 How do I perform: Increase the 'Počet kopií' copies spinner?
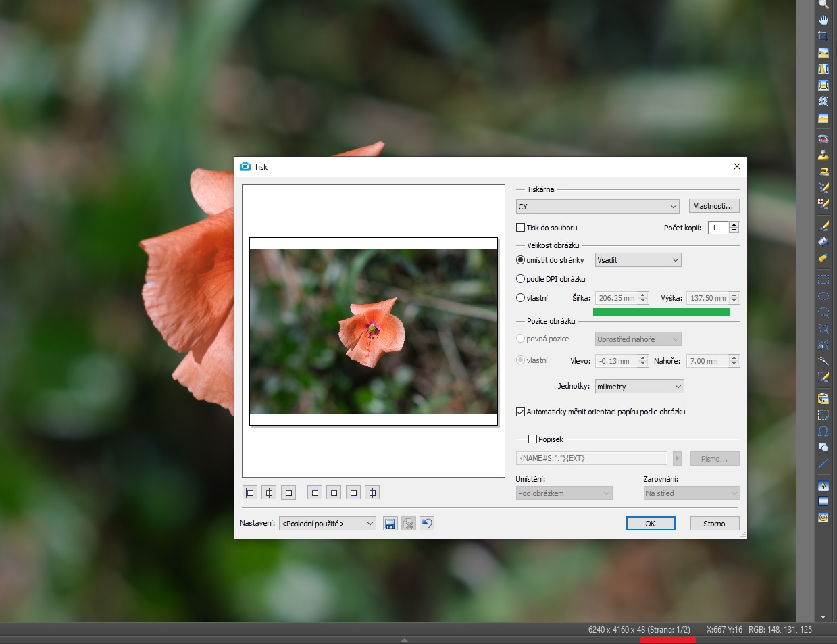[734, 224]
